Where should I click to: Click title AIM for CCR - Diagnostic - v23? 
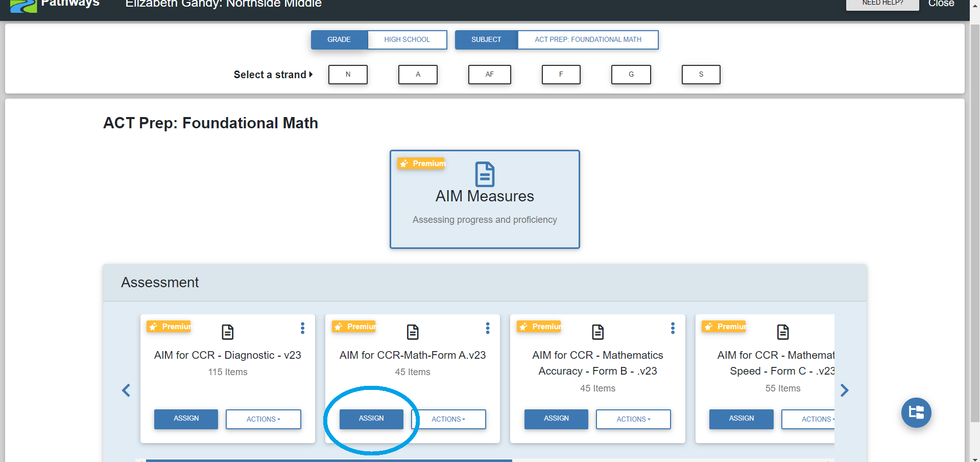click(228, 355)
